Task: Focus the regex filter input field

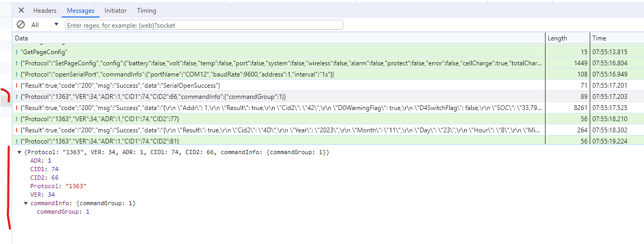Action: (204, 25)
